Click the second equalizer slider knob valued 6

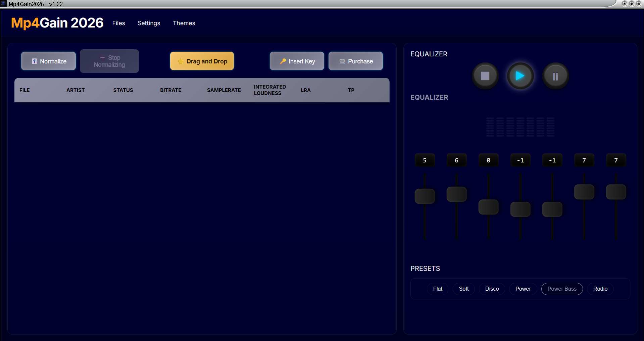[457, 194]
